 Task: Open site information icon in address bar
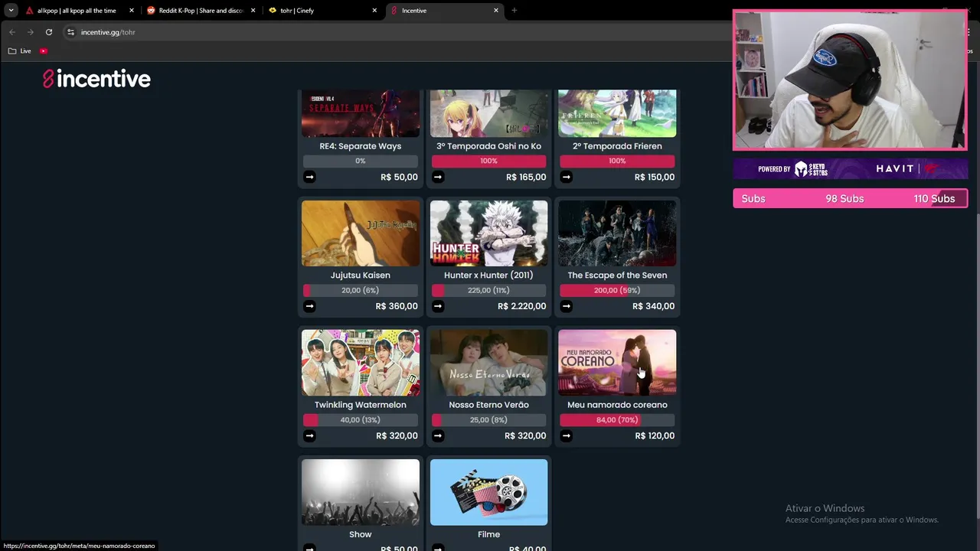click(x=70, y=32)
